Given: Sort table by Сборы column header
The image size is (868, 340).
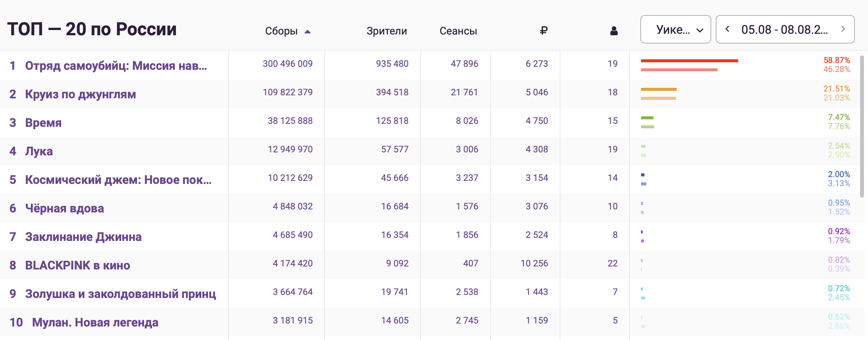Looking at the screenshot, I should (281, 31).
